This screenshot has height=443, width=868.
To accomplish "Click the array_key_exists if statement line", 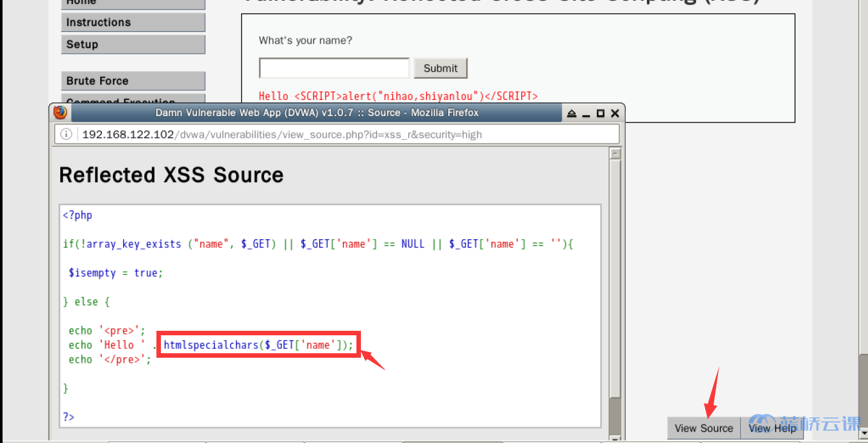I will click(318, 244).
